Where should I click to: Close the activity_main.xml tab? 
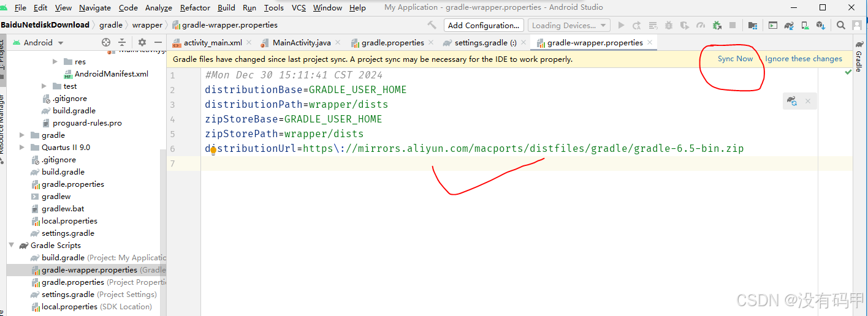tap(248, 43)
